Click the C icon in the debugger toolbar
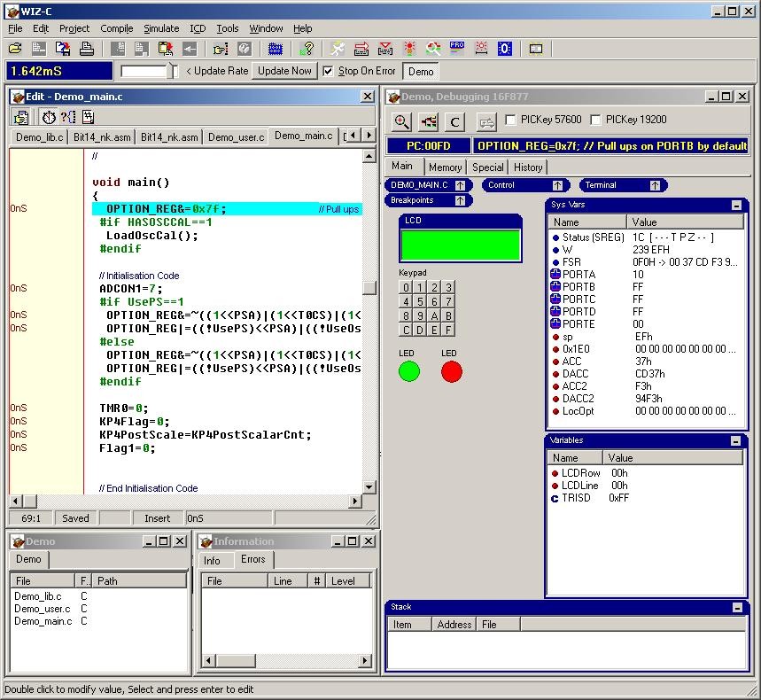 coord(454,121)
